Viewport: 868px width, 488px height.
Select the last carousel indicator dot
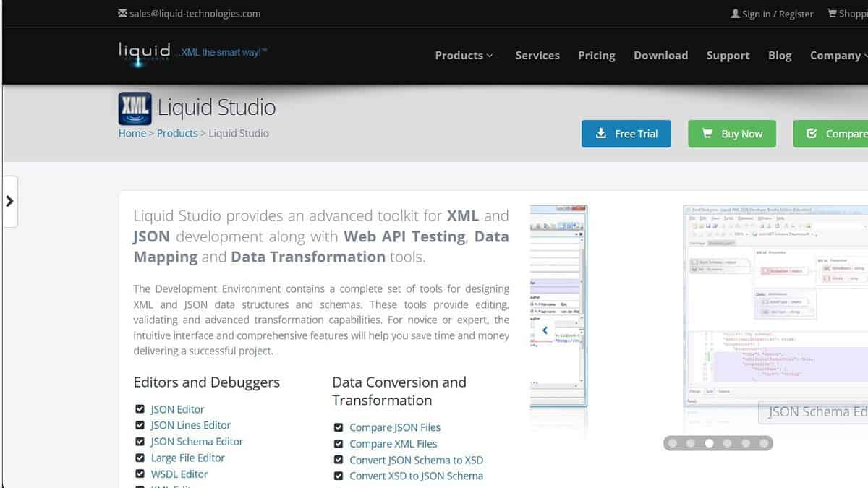click(764, 443)
